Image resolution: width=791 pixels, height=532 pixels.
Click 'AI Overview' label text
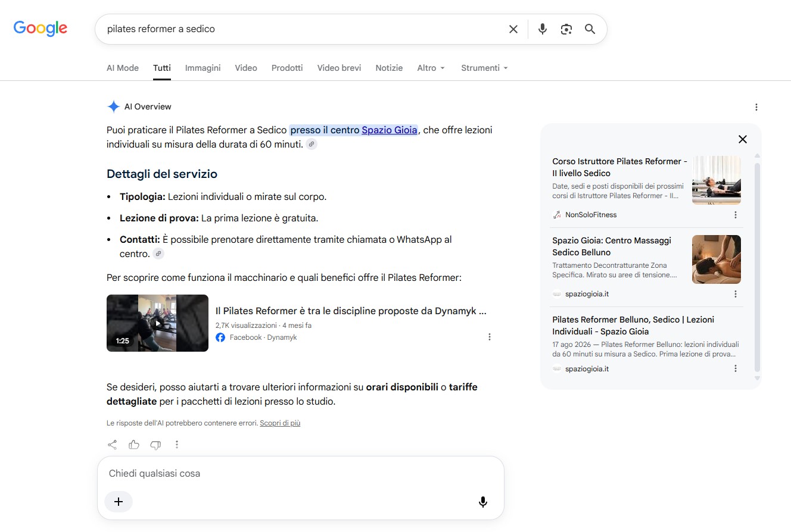coord(148,107)
